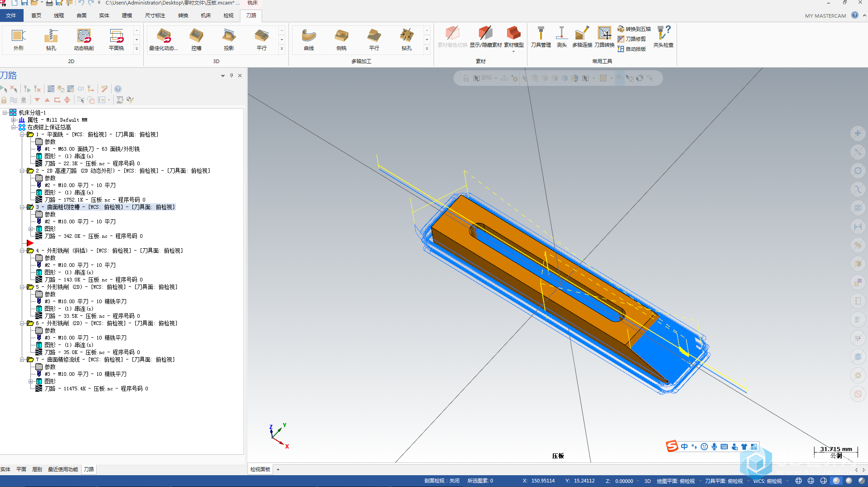Open the 最近使用功能 recent functions tab
Screen dimensions: 868x487
point(63,469)
